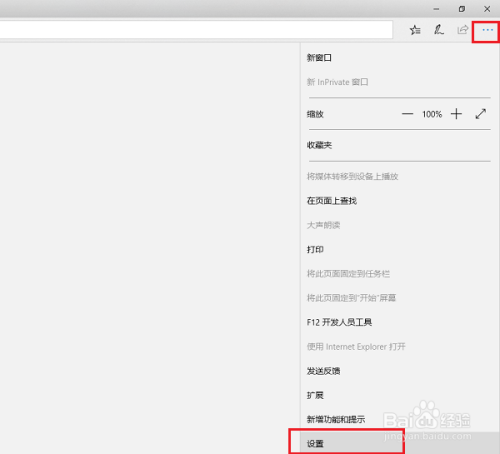Image resolution: width=500 pixels, height=454 pixels.
Task: Open the three-dot Settings and more menu
Action: [x=487, y=30]
